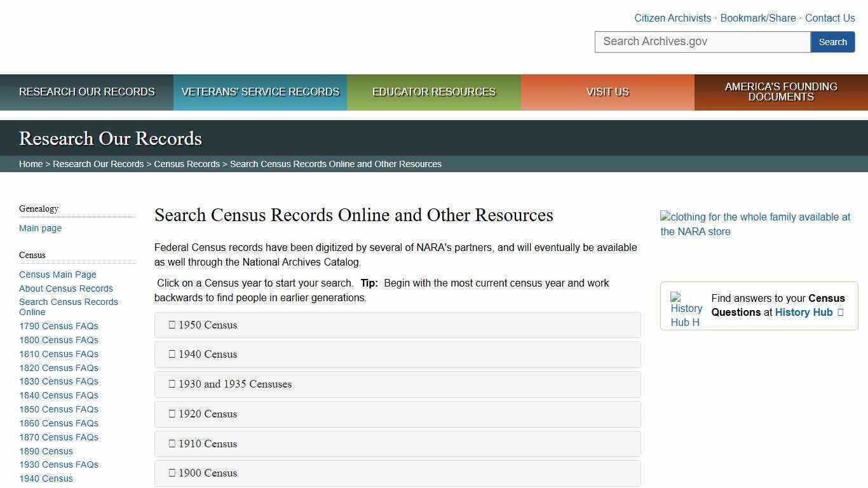Screen dimensions: 868x488
Task: Open AMERICA'S FOUNDING DOCUMENTS
Action: click(x=781, y=91)
